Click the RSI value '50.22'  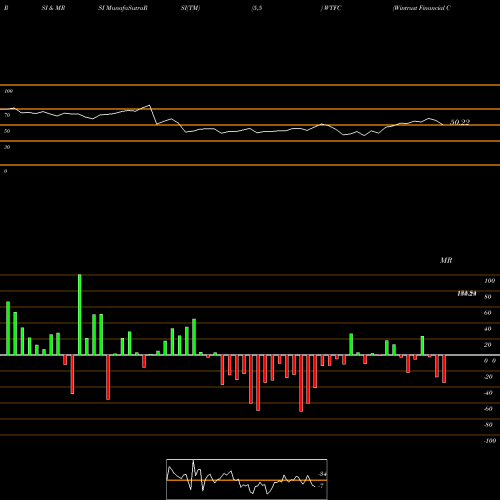click(460, 122)
